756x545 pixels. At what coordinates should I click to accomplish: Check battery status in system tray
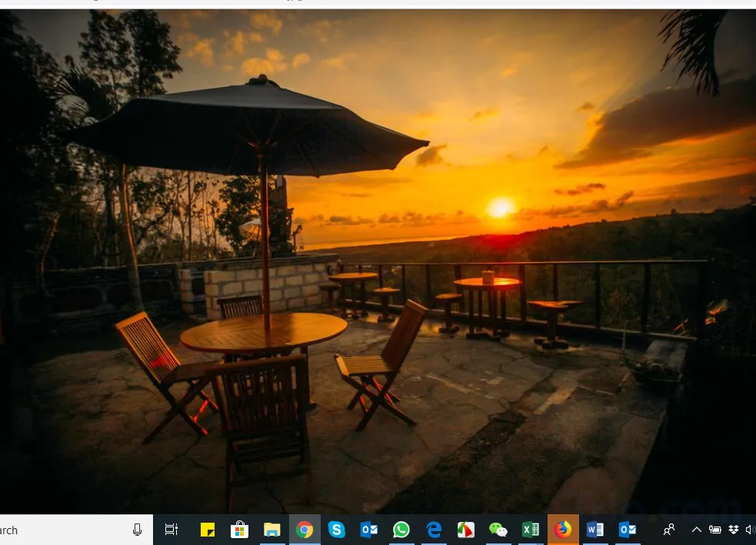pyautogui.click(x=715, y=530)
